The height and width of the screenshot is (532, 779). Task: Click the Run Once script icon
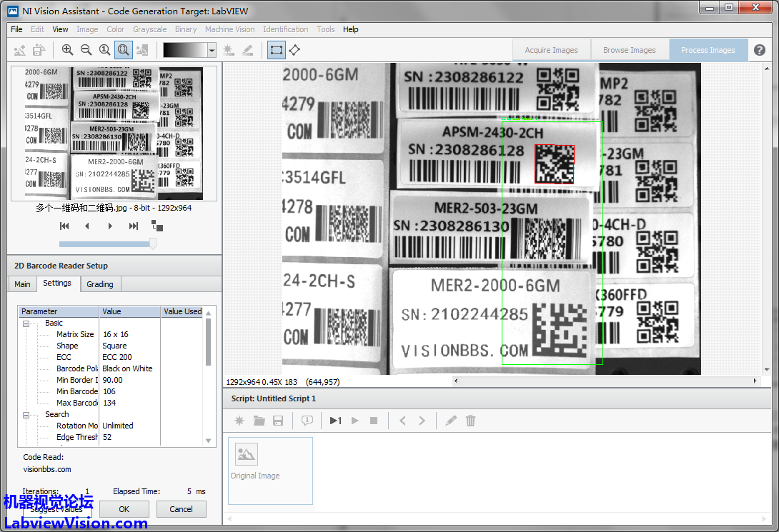pos(335,421)
